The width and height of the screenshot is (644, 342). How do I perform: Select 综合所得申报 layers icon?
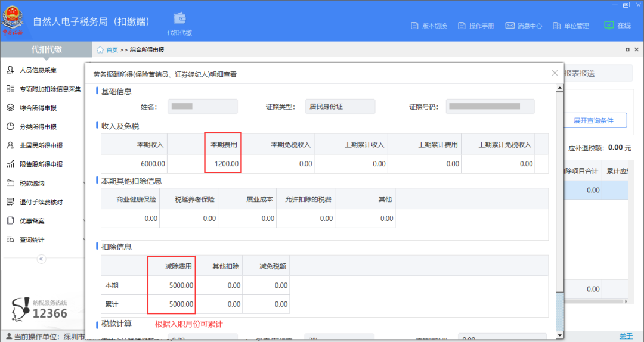[x=10, y=108]
